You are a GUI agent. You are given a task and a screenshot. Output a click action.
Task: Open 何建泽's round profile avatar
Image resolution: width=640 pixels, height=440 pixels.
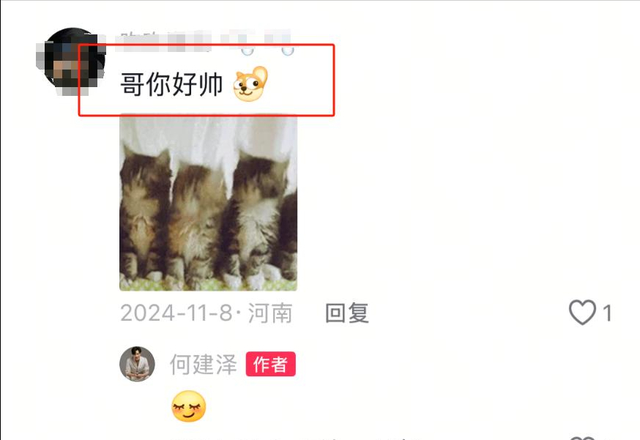(x=137, y=364)
